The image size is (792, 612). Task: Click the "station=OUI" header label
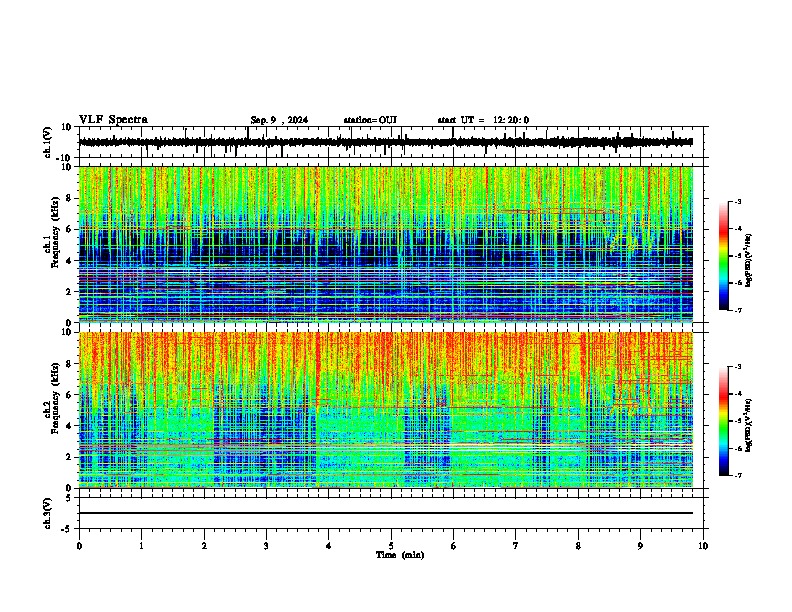point(370,120)
